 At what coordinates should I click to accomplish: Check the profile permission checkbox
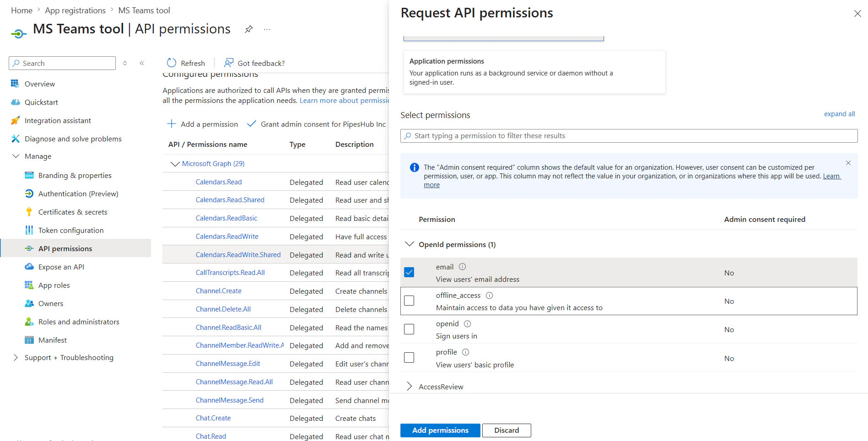(x=409, y=357)
